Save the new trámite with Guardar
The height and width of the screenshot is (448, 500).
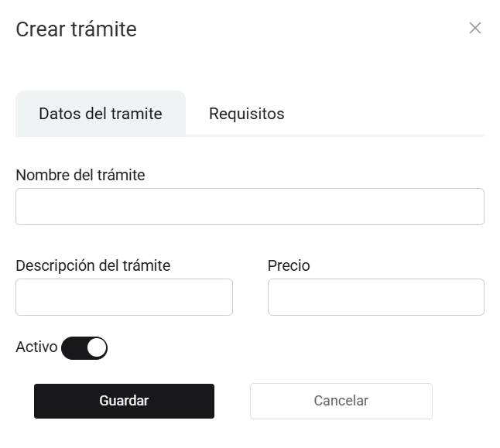click(x=124, y=401)
